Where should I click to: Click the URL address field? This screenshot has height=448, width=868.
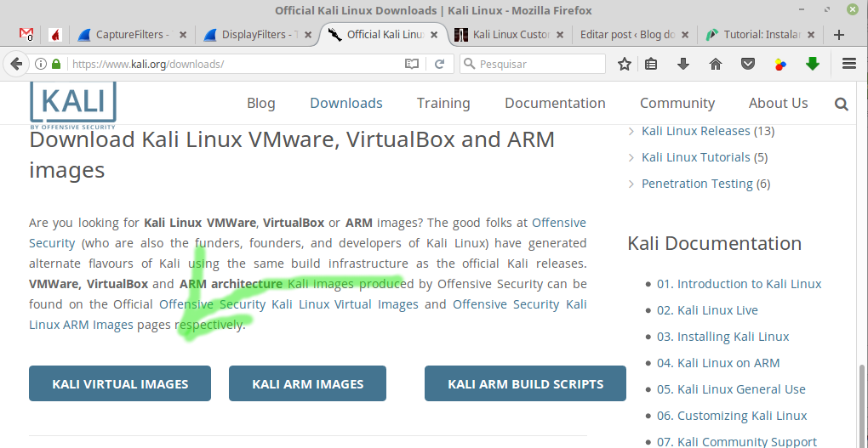[235, 64]
